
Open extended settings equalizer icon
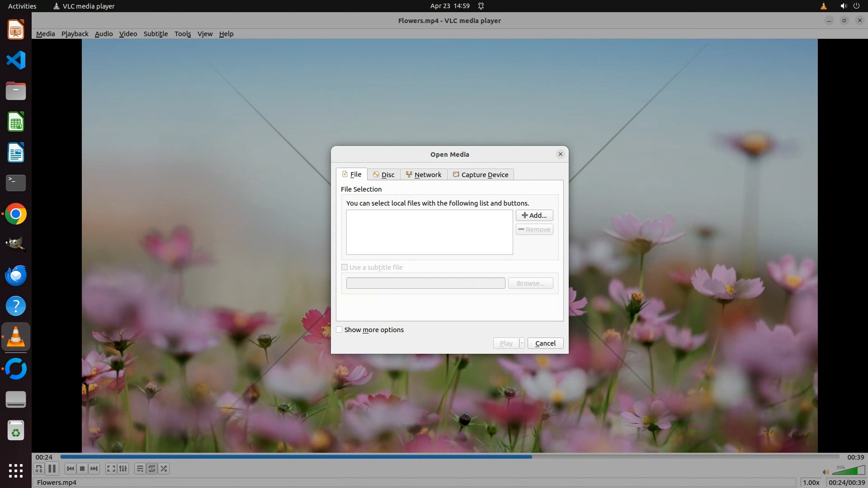pos(123,469)
